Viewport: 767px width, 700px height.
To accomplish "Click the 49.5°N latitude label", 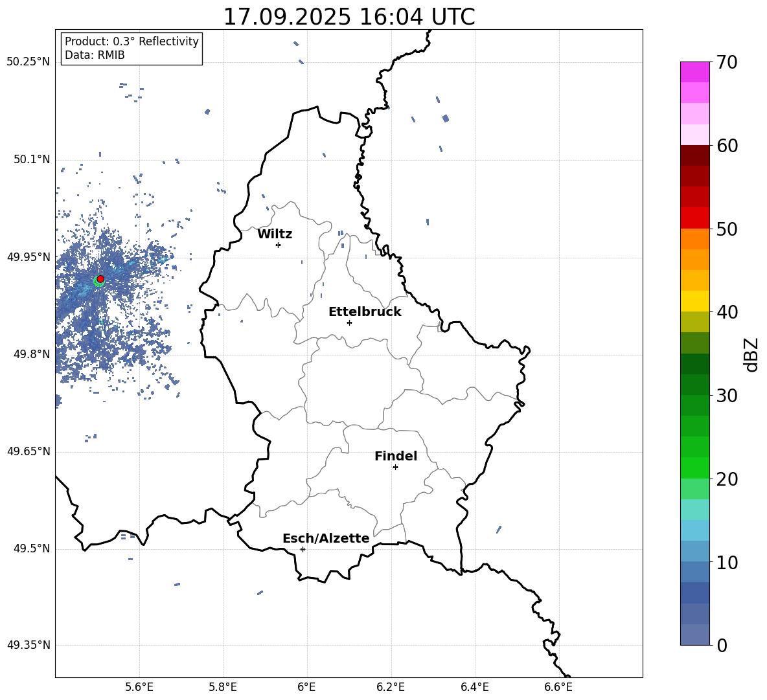I will coord(31,548).
